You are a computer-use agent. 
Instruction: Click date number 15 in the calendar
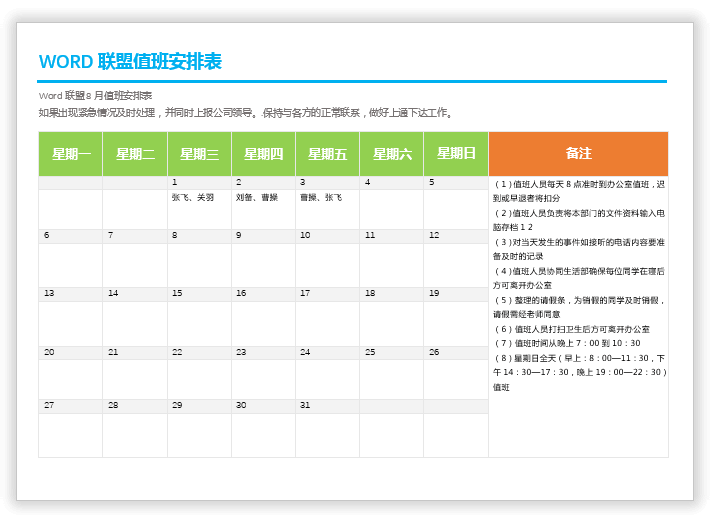pyautogui.click(x=177, y=293)
